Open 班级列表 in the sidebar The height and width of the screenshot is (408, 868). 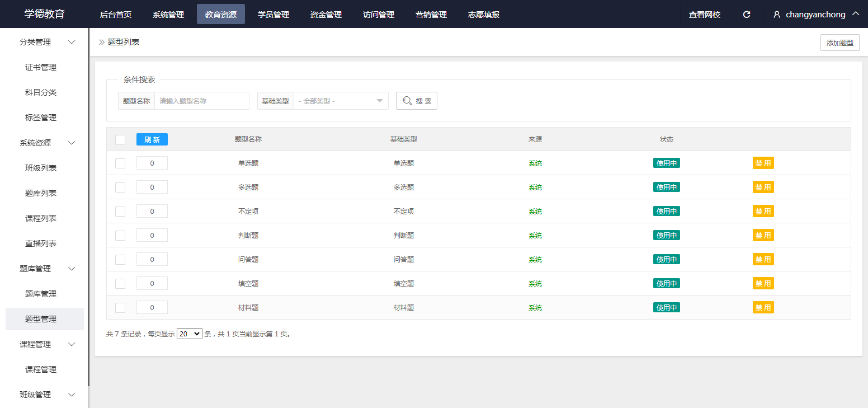click(41, 168)
